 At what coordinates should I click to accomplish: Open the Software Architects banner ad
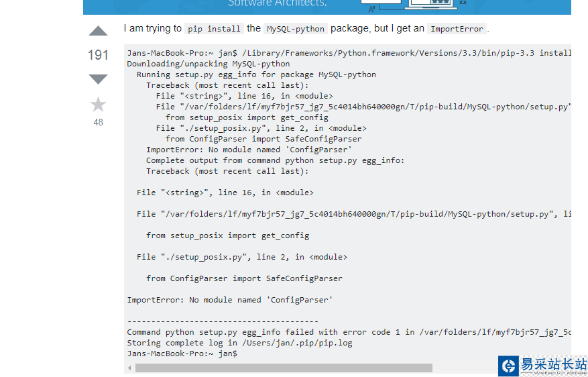click(x=278, y=4)
